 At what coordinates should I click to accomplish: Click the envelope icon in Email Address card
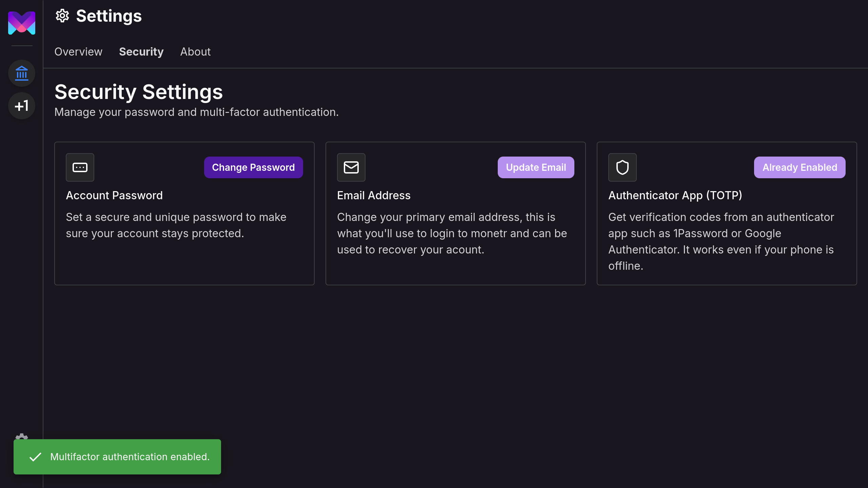click(351, 167)
